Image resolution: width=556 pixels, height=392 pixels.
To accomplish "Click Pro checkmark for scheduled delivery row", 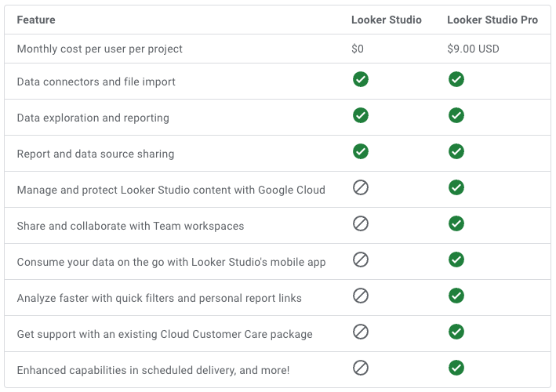I will (456, 368).
